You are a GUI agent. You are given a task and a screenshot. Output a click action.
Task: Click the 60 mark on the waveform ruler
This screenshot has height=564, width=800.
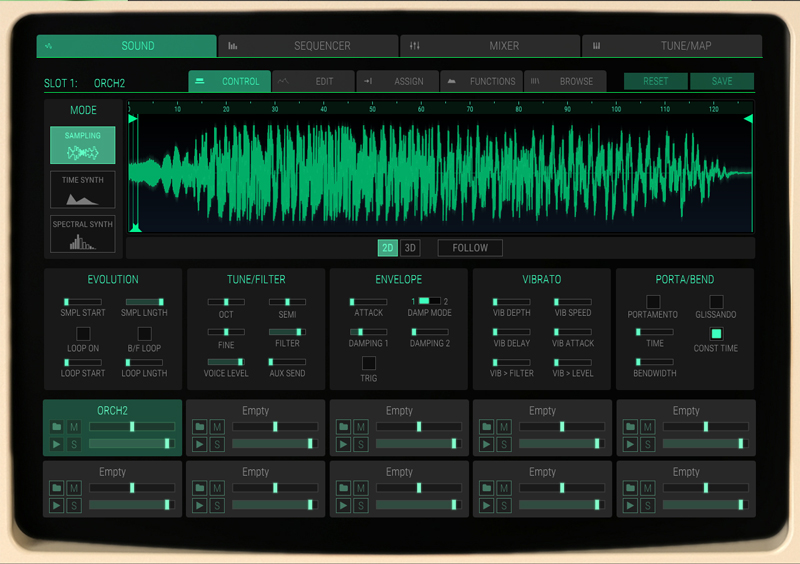coord(421,109)
